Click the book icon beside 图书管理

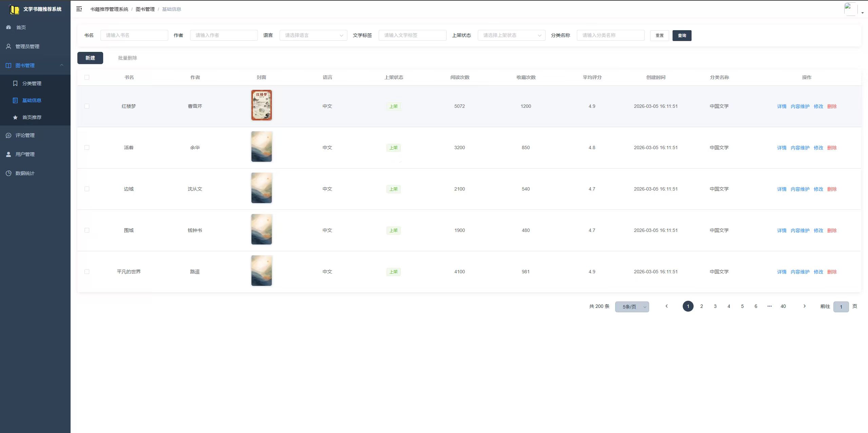point(9,65)
